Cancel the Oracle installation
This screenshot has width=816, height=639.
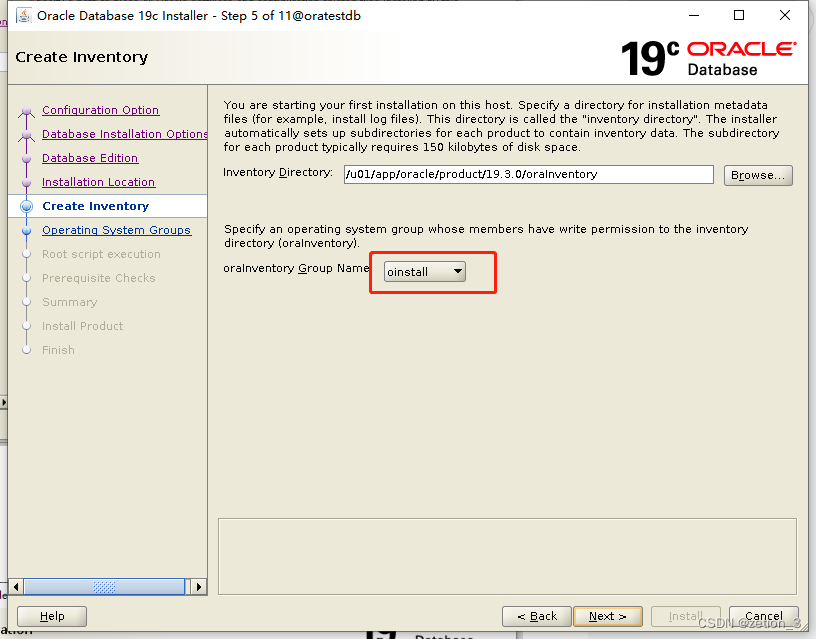[x=763, y=616]
